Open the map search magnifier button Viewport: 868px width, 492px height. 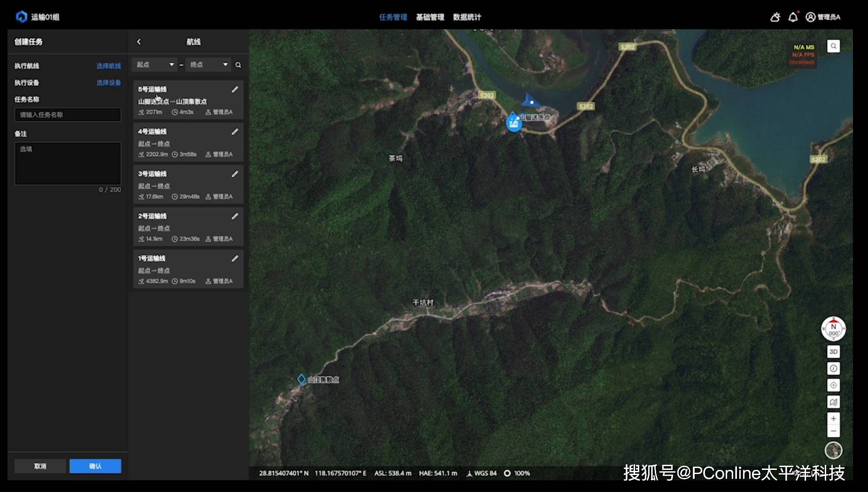[834, 46]
